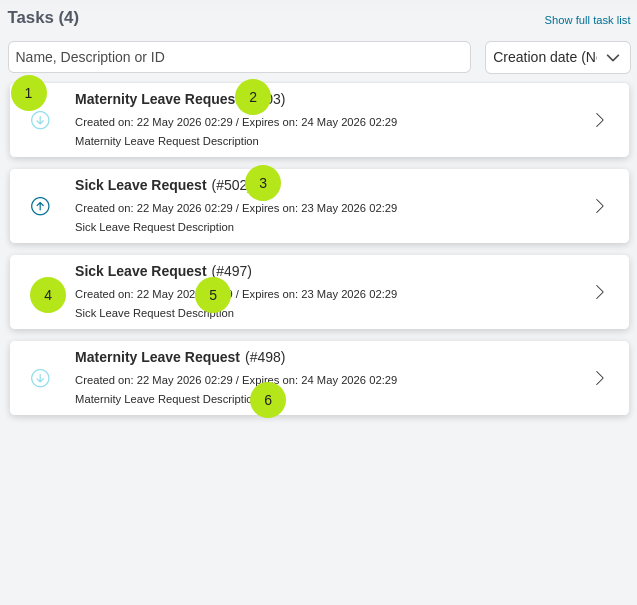Click the low priority down-arrow icon on Maternity Leave Request #498
Viewport: 637px width, 605px height.
(x=40, y=378)
